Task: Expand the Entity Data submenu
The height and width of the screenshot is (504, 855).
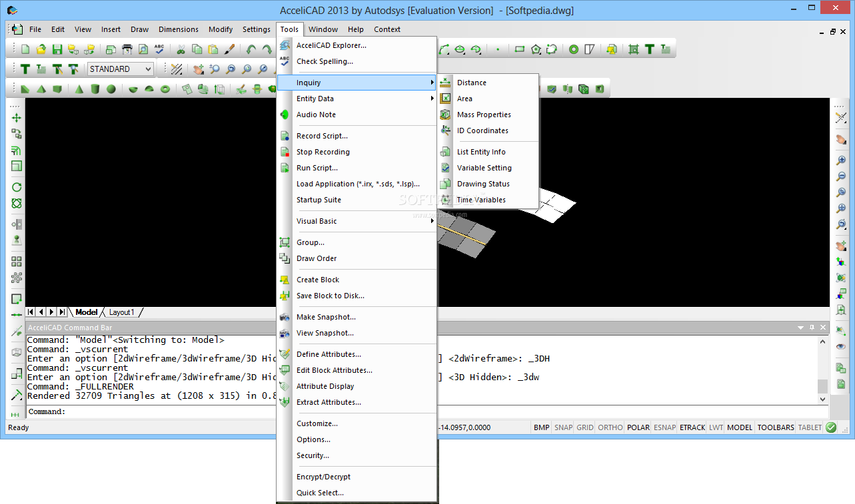Action: click(357, 99)
